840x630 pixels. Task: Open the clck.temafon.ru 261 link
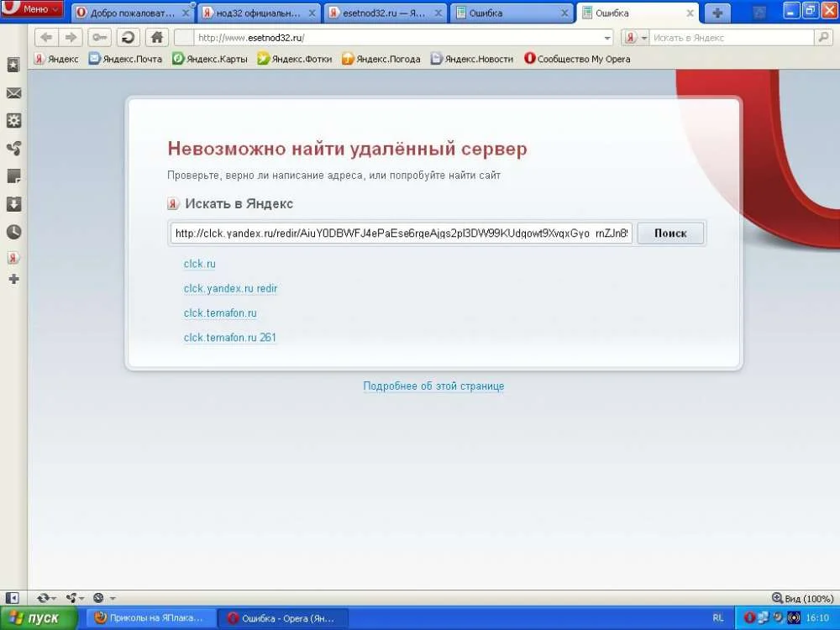click(230, 338)
